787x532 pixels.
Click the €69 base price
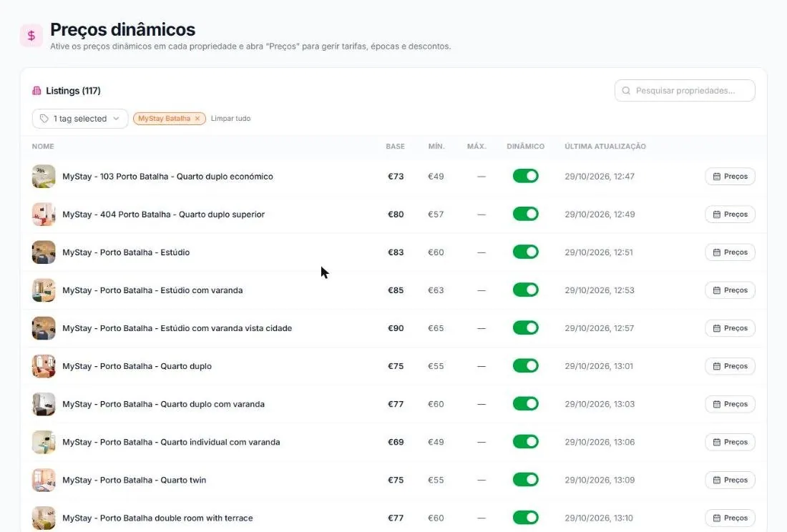(396, 442)
